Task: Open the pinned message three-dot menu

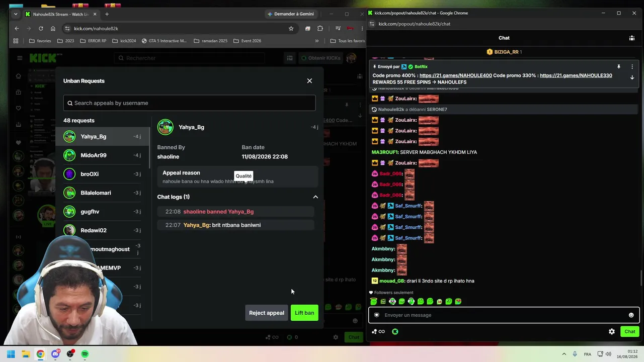Action: point(632,66)
